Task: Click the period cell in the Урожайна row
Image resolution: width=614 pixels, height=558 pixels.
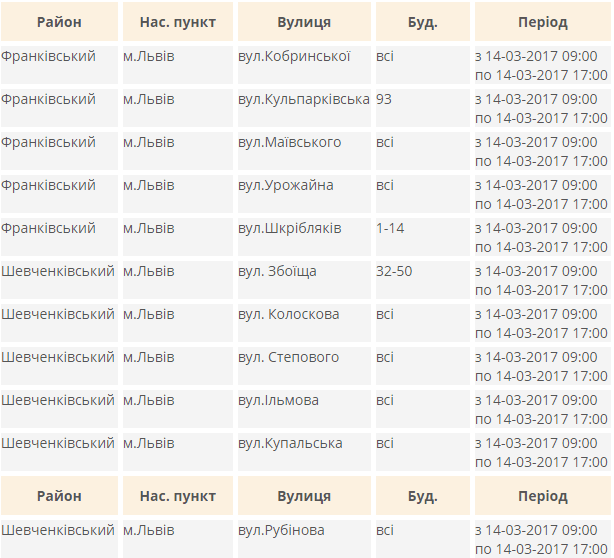Action: click(x=541, y=194)
